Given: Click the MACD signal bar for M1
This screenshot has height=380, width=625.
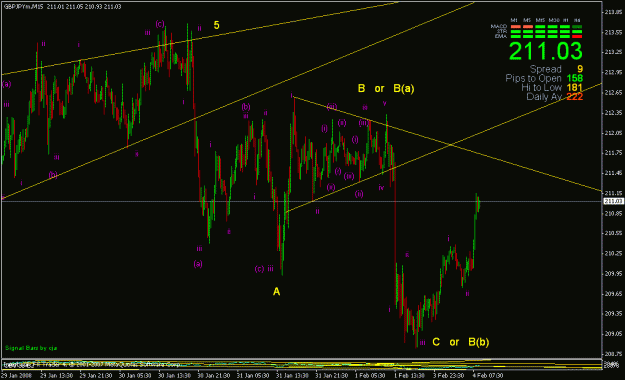Looking at the screenshot, I should pos(516,27).
